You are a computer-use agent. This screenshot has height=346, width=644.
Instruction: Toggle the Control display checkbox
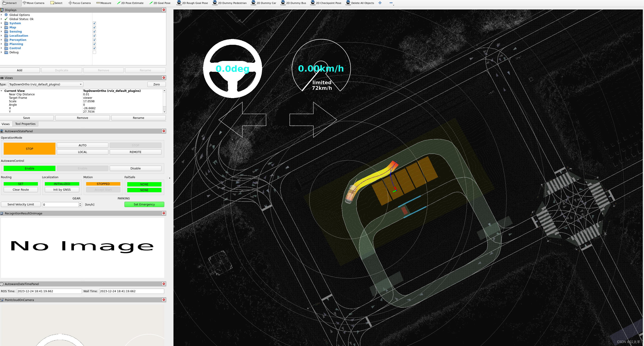pyautogui.click(x=94, y=48)
